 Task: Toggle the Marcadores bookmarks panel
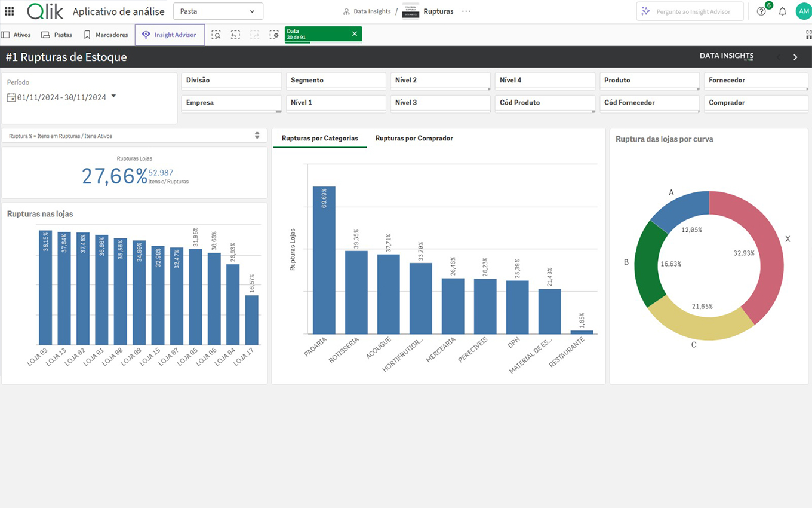coord(106,35)
